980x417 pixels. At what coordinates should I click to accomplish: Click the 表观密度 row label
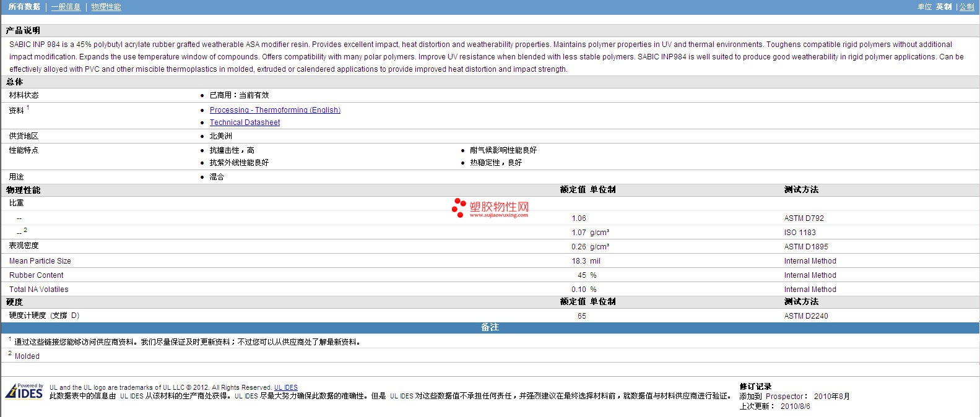point(24,246)
